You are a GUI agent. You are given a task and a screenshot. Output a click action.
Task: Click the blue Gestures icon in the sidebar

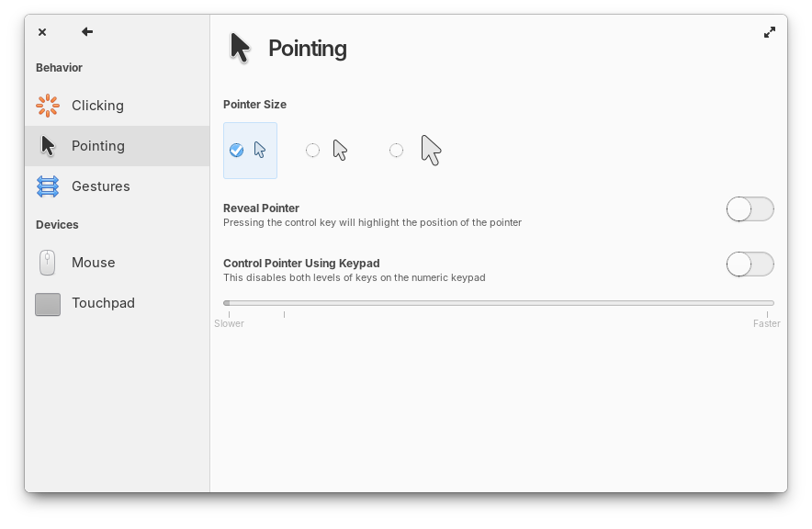coord(47,186)
